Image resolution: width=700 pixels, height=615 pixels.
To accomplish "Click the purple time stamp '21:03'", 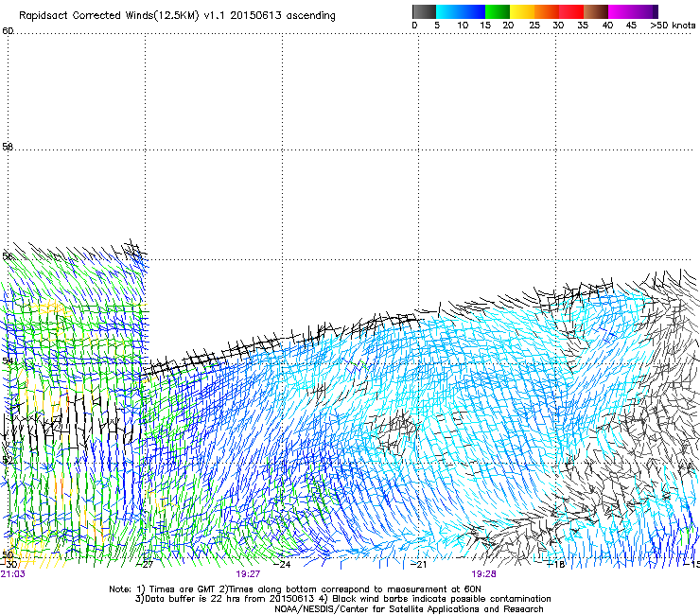I will tap(12, 574).
